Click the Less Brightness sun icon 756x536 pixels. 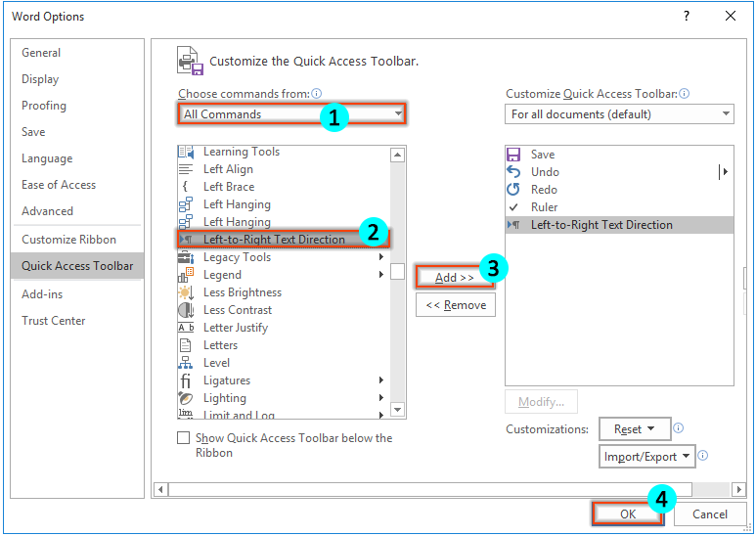tap(186, 292)
